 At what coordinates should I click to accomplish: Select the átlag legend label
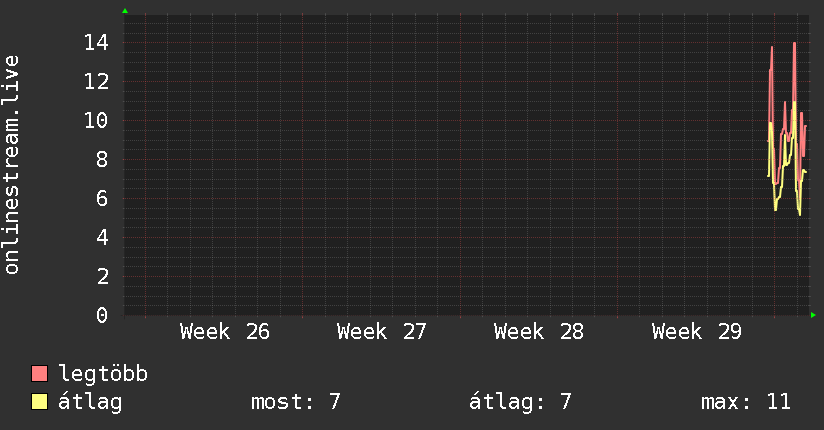coord(90,402)
